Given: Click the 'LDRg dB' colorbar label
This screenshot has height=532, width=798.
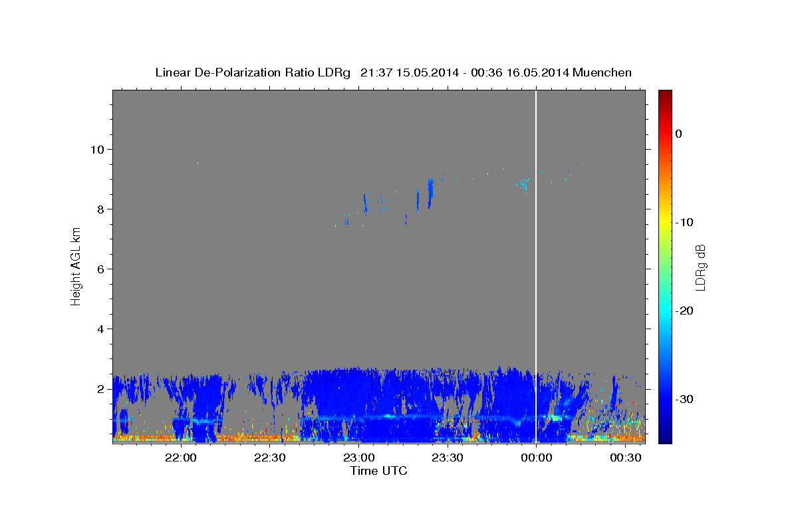Looking at the screenshot, I should tap(700, 267).
